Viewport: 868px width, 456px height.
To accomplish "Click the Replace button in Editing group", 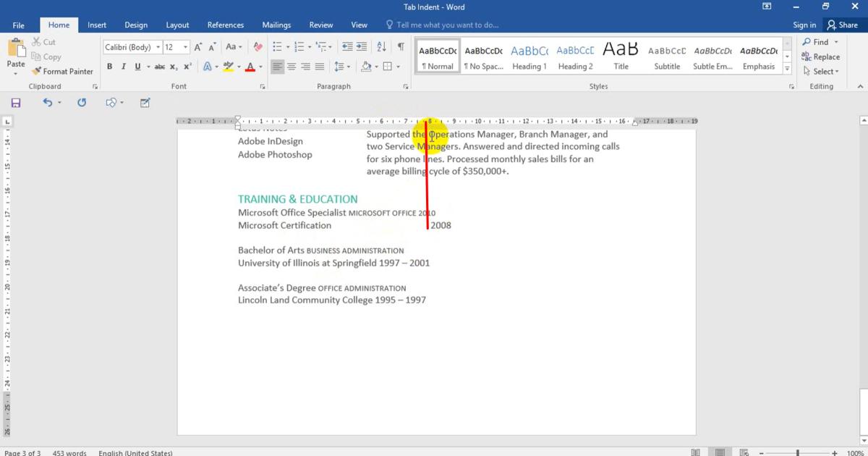I will [821, 56].
